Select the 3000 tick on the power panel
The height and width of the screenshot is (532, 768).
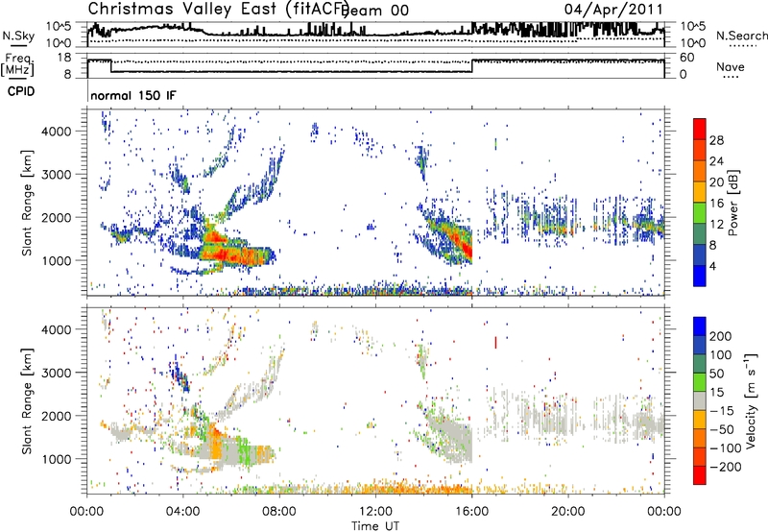57,175
